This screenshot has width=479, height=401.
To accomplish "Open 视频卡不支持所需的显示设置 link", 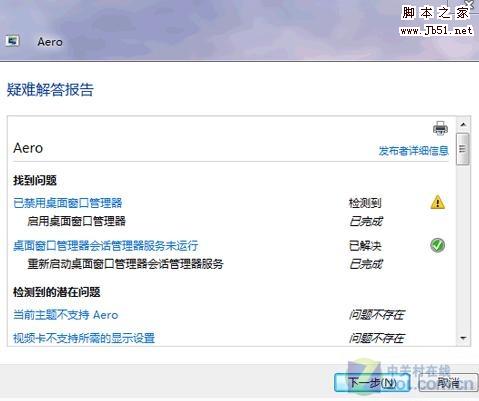I will [84, 338].
